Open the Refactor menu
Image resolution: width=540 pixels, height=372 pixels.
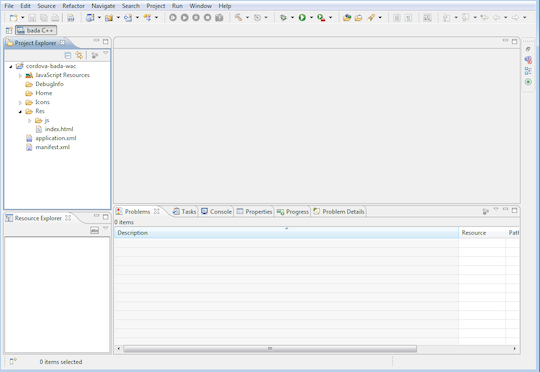click(x=73, y=6)
